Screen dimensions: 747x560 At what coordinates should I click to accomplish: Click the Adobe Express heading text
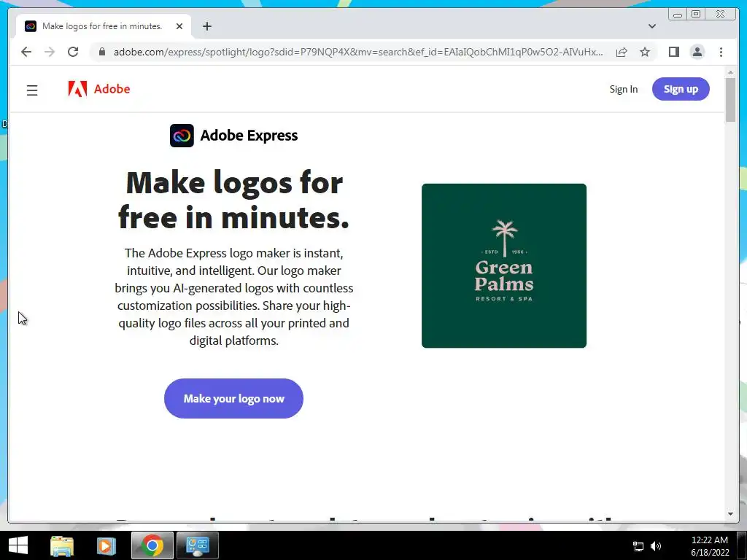pos(249,136)
